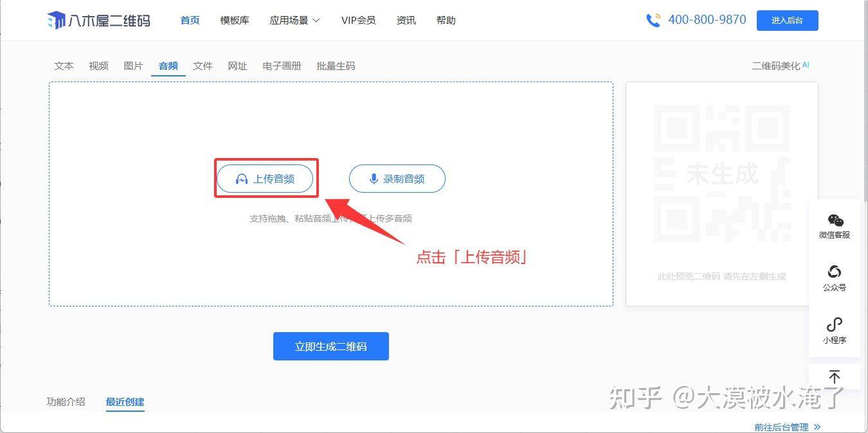Click the headphone icon in 上传音频
868x433 pixels.
(242, 179)
